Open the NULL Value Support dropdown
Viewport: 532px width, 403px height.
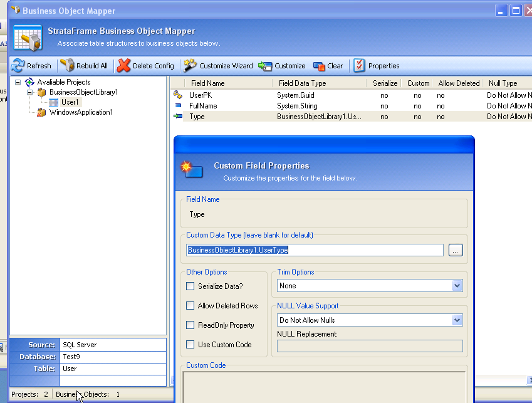tap(456, 320)
